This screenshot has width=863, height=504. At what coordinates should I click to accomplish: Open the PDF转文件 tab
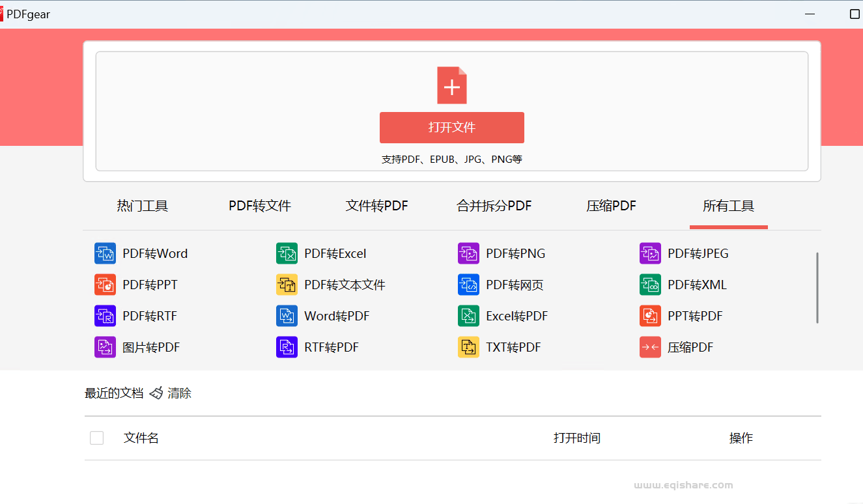click(x=259, y=206)
